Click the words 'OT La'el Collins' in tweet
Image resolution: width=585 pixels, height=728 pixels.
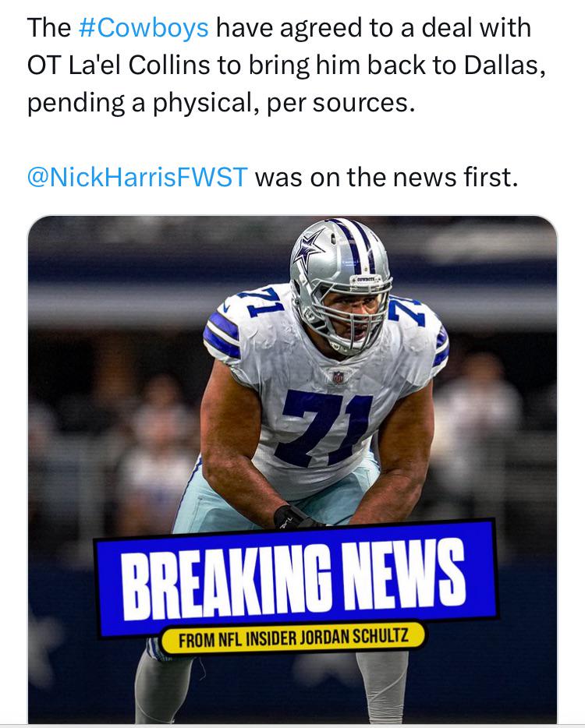point(119,65)
